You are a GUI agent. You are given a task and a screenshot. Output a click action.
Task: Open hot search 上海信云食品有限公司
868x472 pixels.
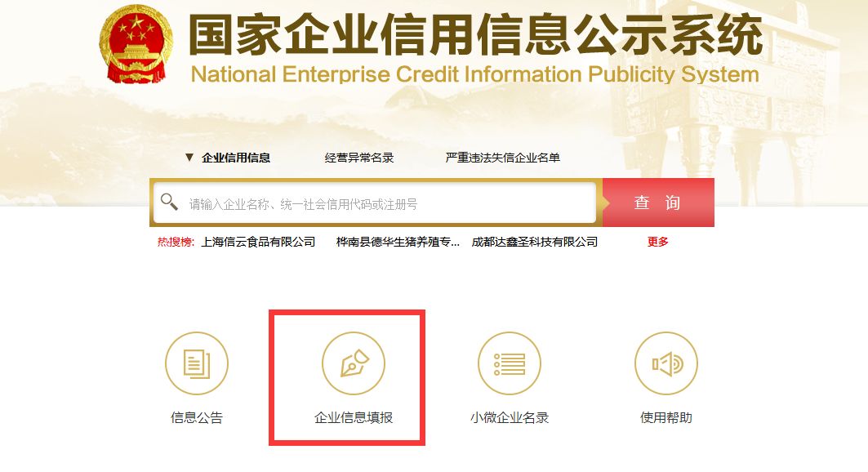tap(258, 242)
